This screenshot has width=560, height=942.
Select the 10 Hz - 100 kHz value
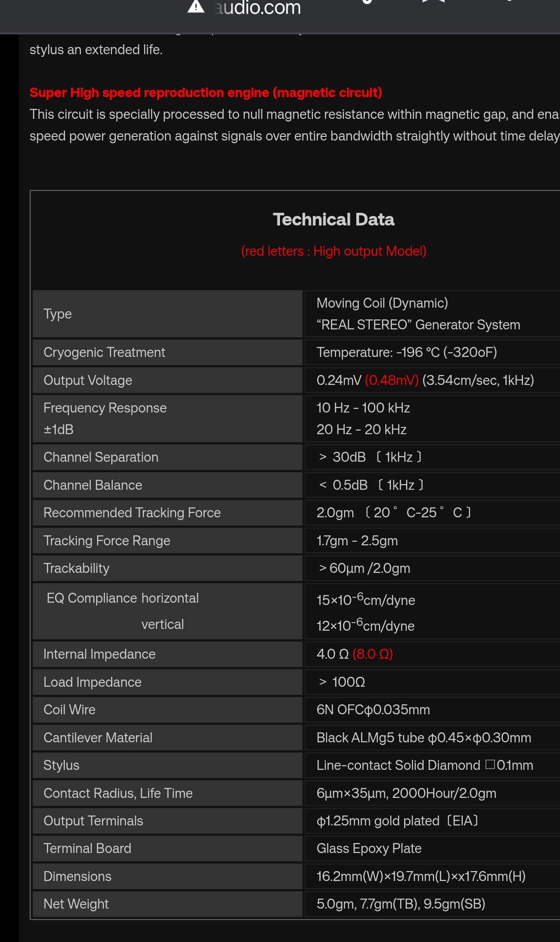click(x=363, y=408)
